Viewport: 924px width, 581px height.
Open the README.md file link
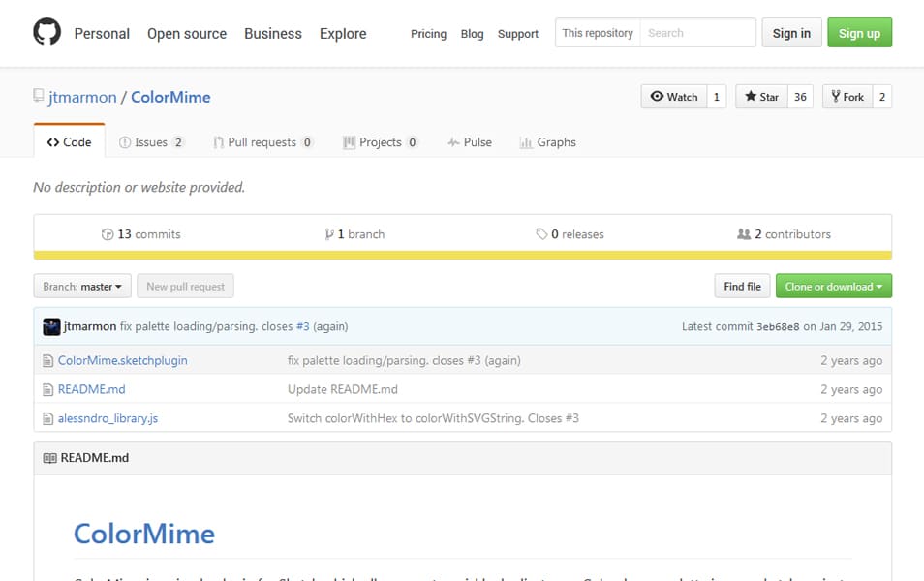(x=91, y=390)
